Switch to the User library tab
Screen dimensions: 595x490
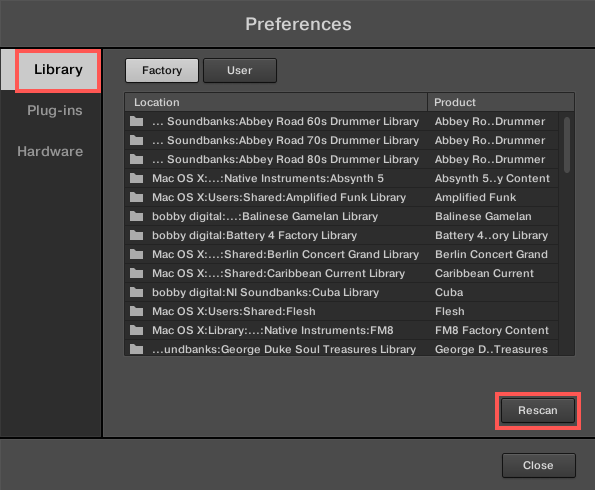tap(240, 70)
